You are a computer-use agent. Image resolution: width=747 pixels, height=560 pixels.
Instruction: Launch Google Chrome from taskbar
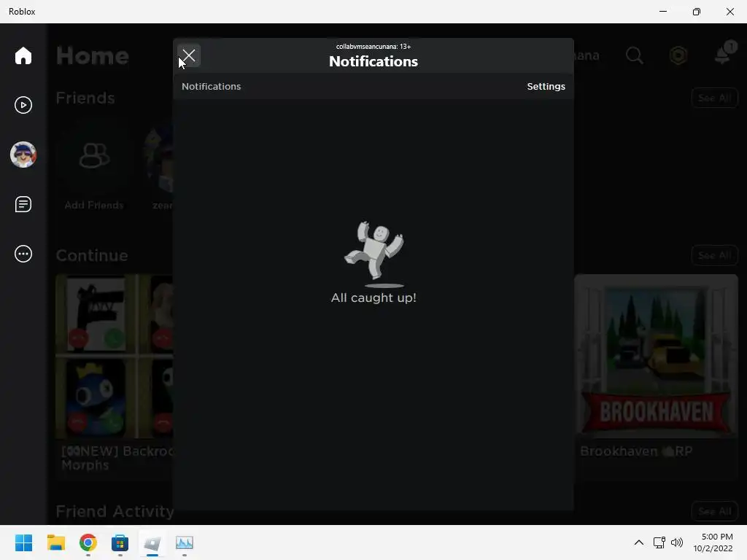[x=88, y=542]
